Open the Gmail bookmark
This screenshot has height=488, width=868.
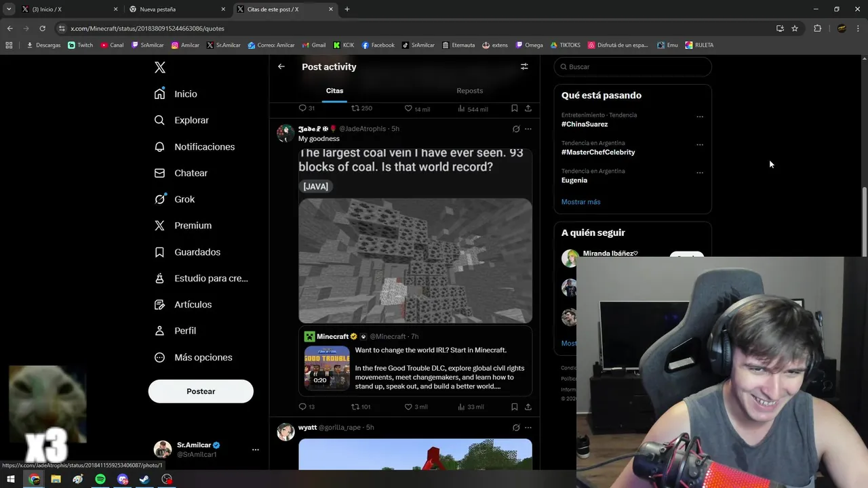point(313,45)
